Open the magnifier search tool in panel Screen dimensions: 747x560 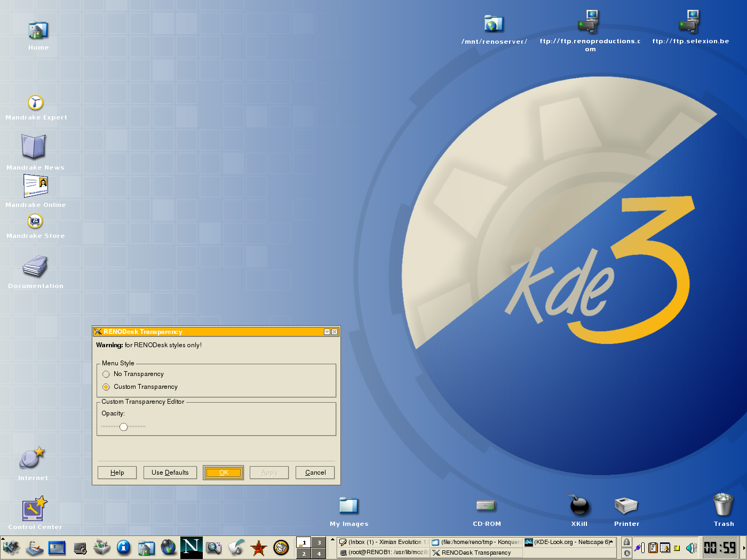coord(214,548)
